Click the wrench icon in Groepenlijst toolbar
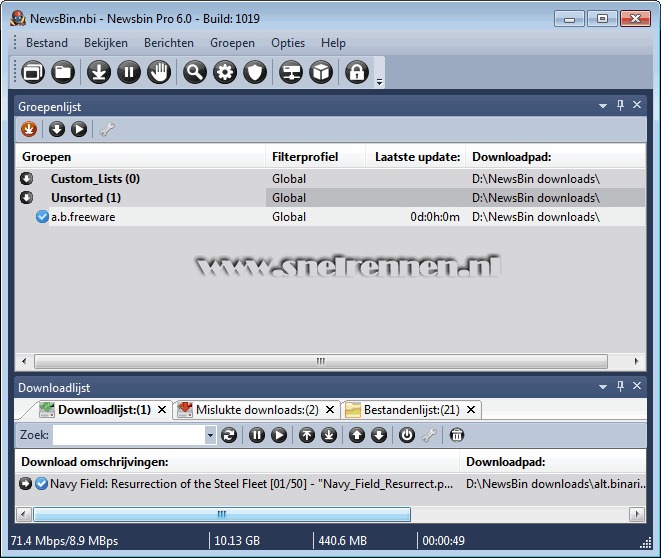The height and width of the screenshot is (558, 661). (x=107, y=129)
